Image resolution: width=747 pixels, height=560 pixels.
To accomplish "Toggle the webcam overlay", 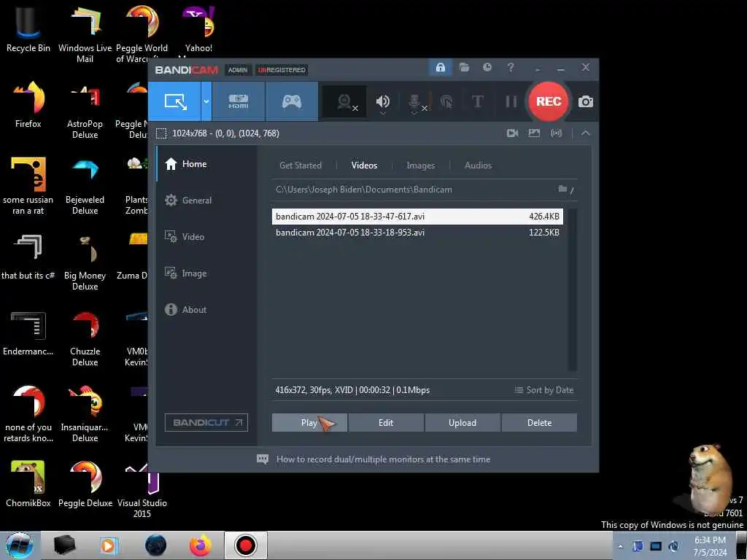I will (x=345, y=101).
